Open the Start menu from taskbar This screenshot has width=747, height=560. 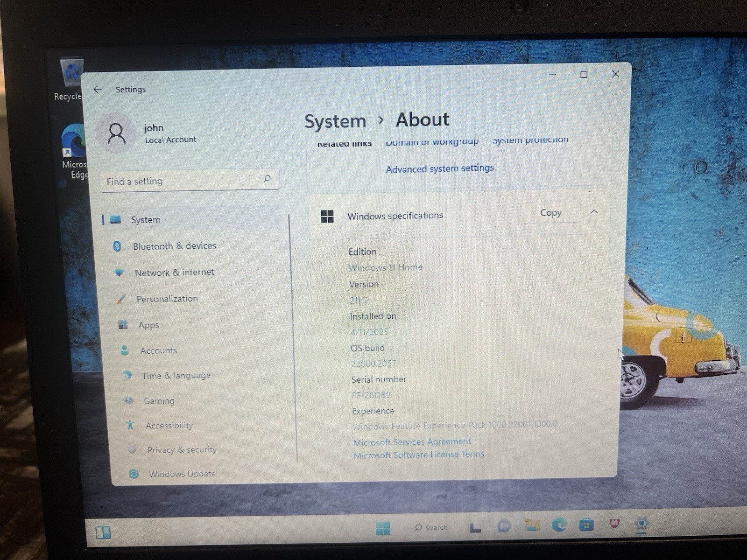coord(383,528)
